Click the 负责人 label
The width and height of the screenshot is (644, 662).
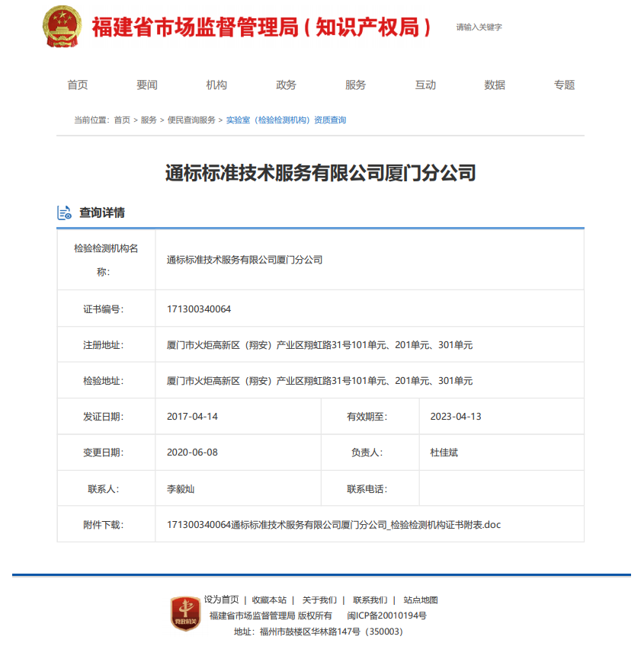(x=367, y=453)
